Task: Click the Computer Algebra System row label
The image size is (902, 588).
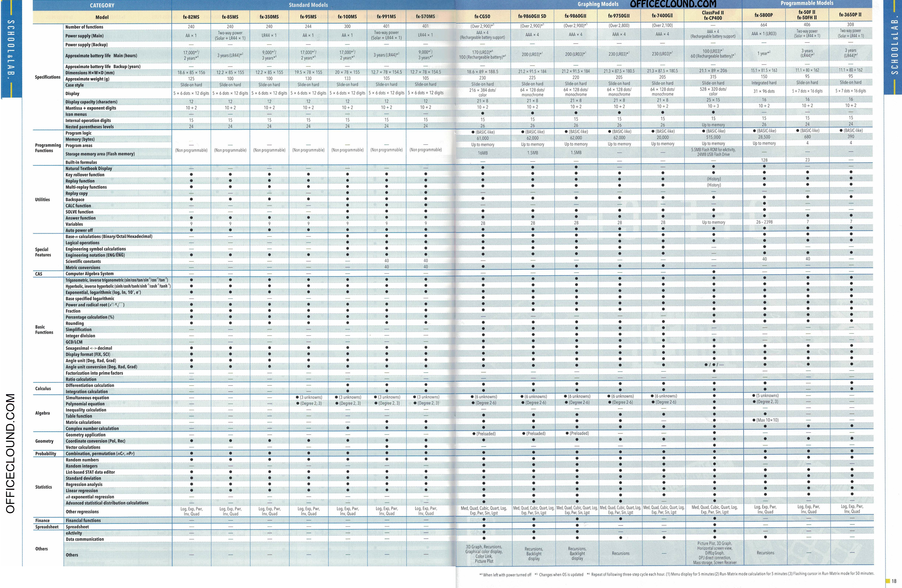Action: click(x=89, y=274)
